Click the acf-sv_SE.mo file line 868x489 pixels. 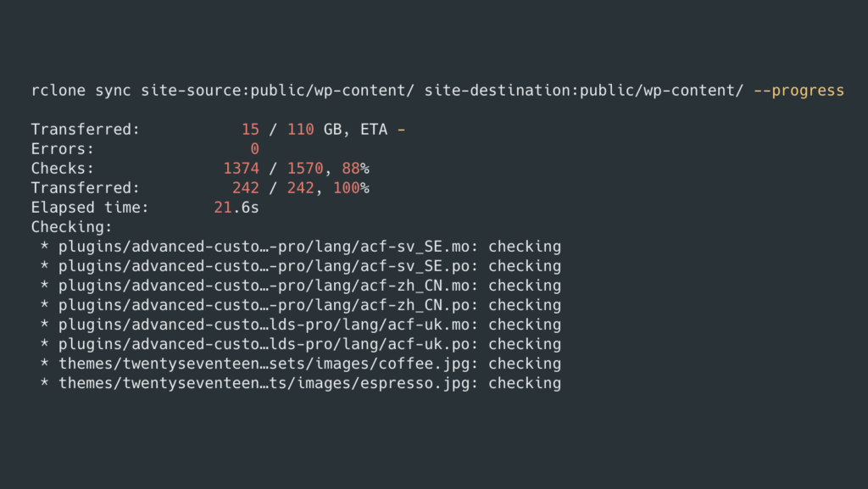(x=300, y=247)
